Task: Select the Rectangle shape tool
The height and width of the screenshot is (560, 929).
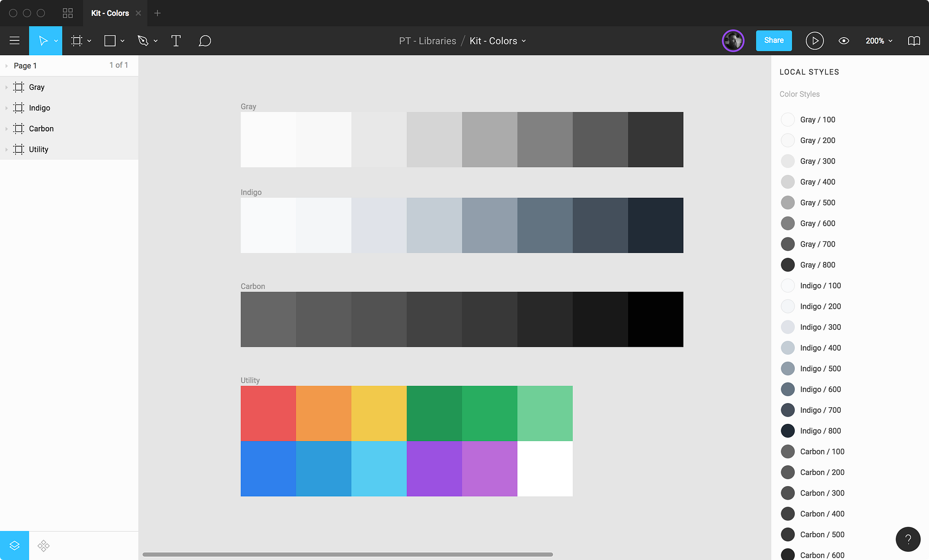Action: (x=110, y=40)
